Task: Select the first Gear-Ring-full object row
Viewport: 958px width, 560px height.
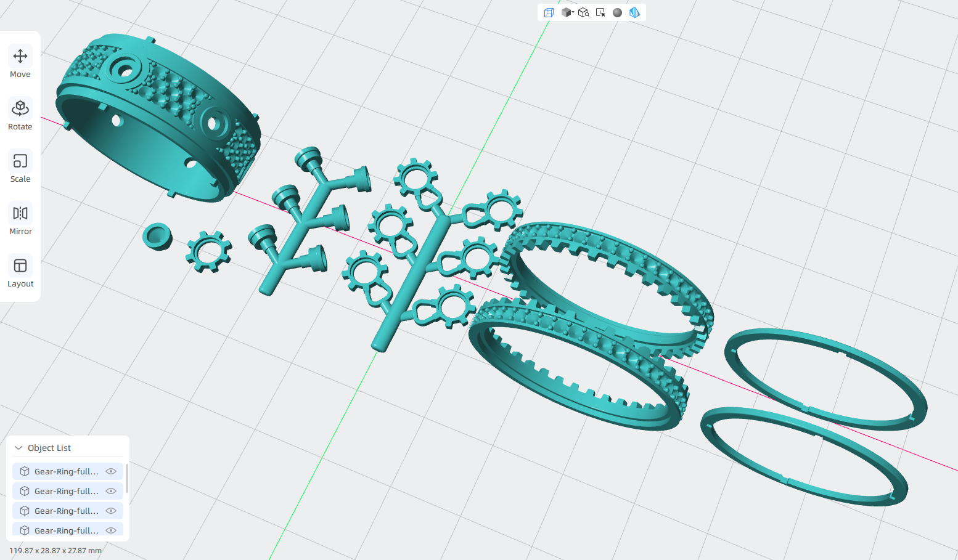Action: pyautogui.click(x=68, y=471)
